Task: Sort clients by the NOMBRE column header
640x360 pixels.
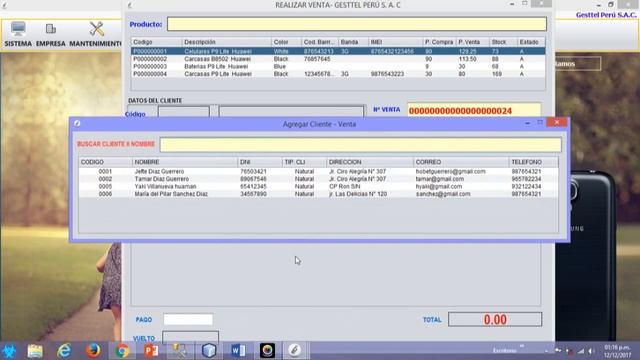Action: 185,162
